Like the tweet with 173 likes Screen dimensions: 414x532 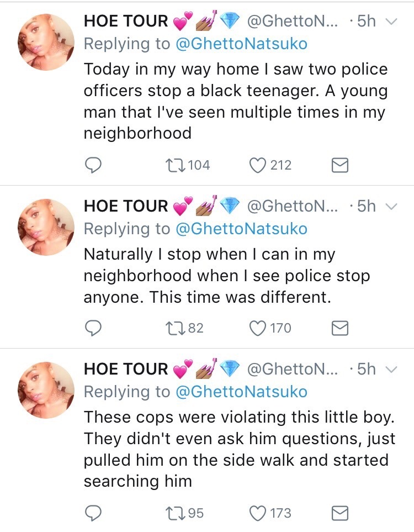(x=258, y=513)
